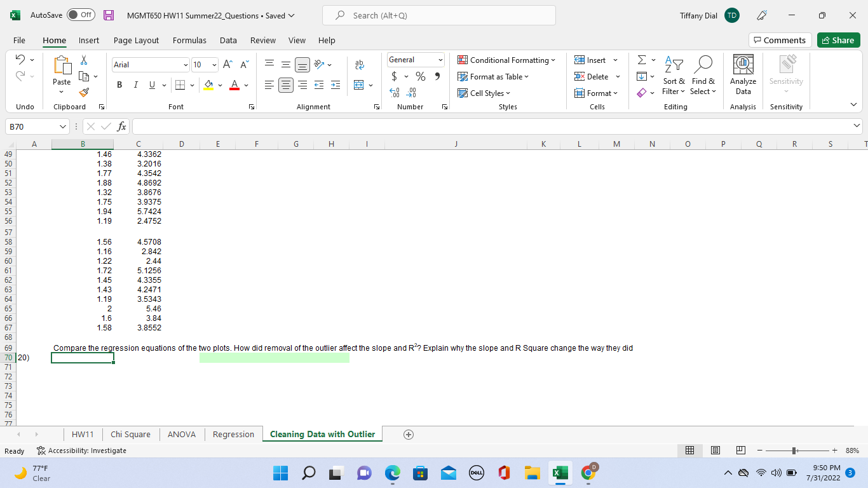The image size is (868, 488).
Task: Toggle Bold formatting
Action: [x=120, y=85]
